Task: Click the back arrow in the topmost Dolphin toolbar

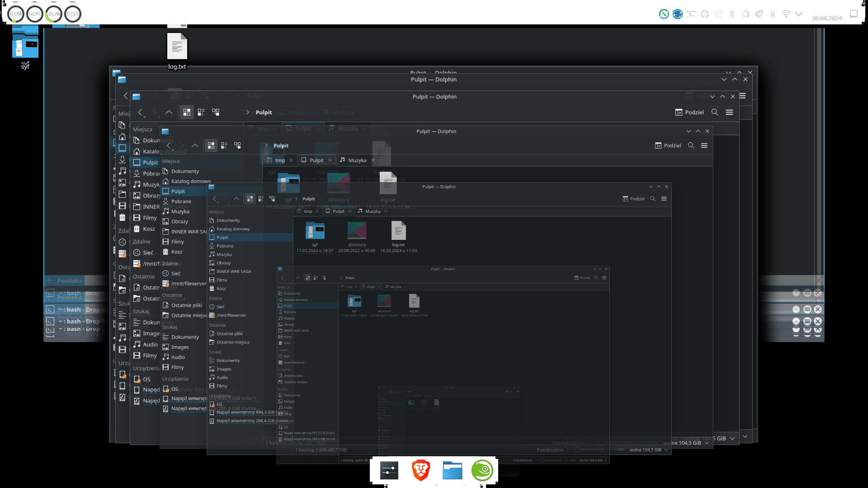Action: point(140,112)
